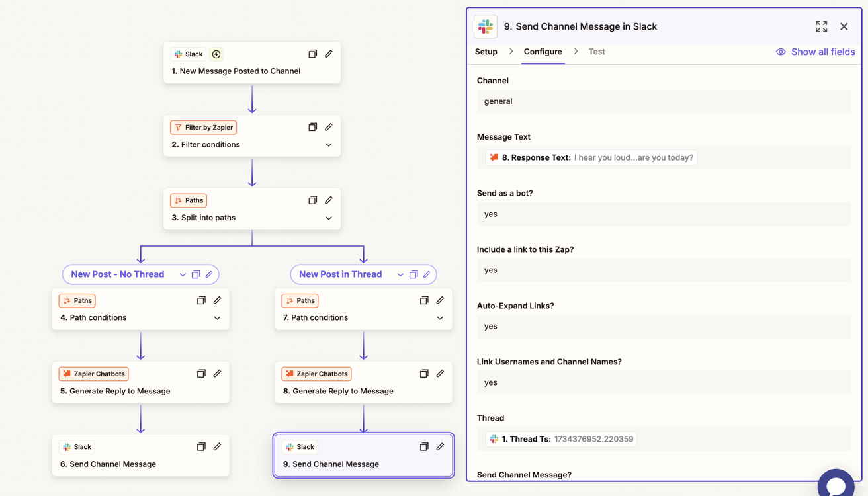Click the Paths badge on step 3

pyautogui.click(x=189, y=200)
